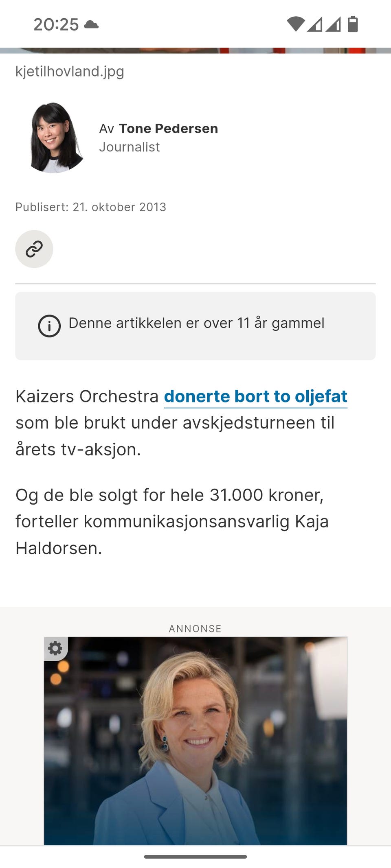Open Tone Pedersen's author profile name
The height and width of the screenshot is (868, 391).
[x=169, y=128]
